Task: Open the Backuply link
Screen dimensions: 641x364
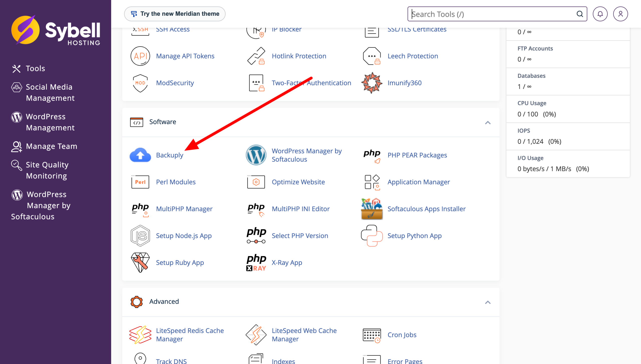Action: pos(170,155)
